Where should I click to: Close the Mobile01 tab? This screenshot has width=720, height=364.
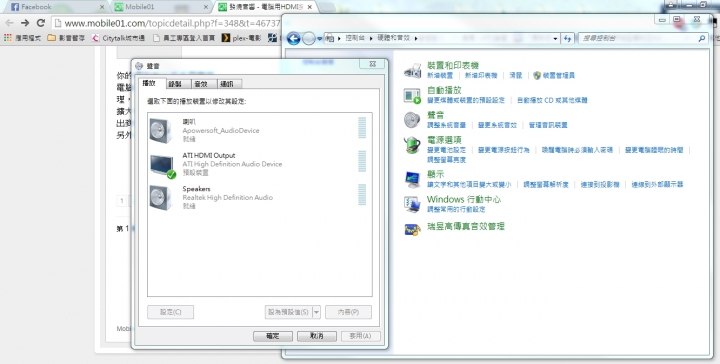coord(205,7)
